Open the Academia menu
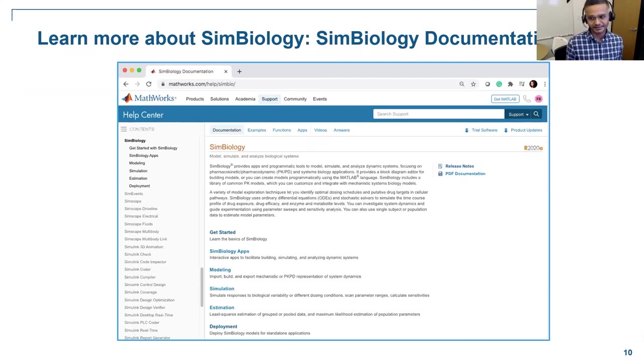 tap(245, 99)
